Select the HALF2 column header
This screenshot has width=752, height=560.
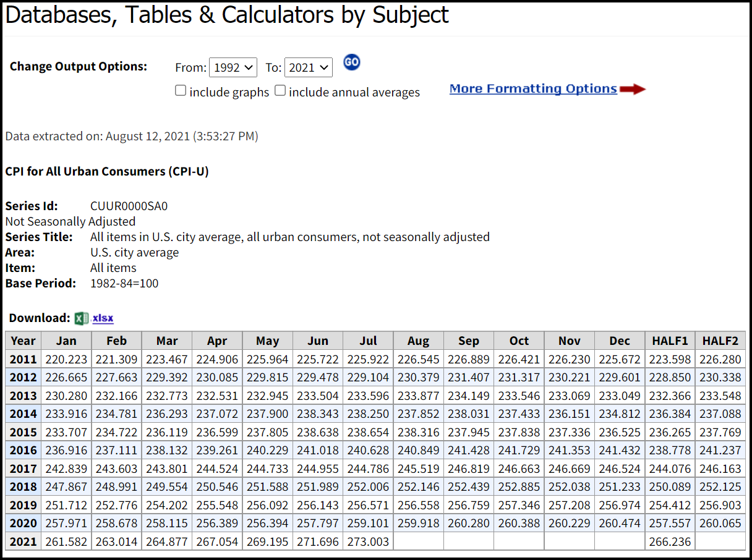(720, 341)
